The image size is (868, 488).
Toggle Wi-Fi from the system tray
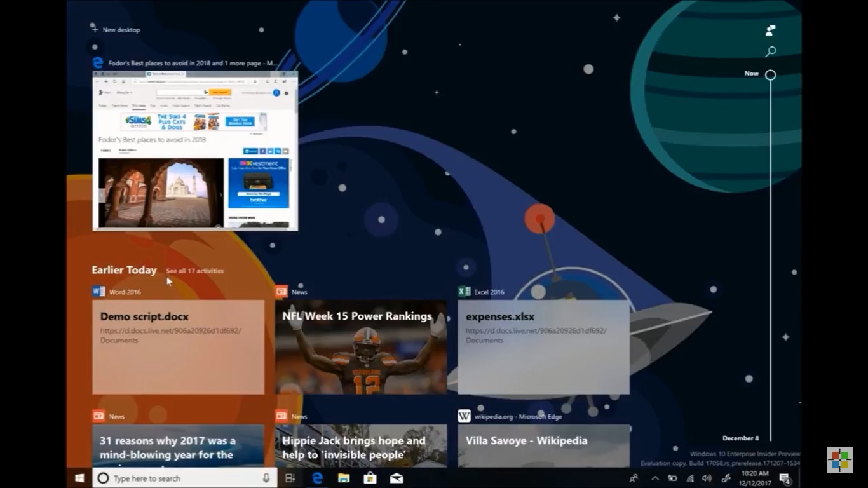coord(689,478)
